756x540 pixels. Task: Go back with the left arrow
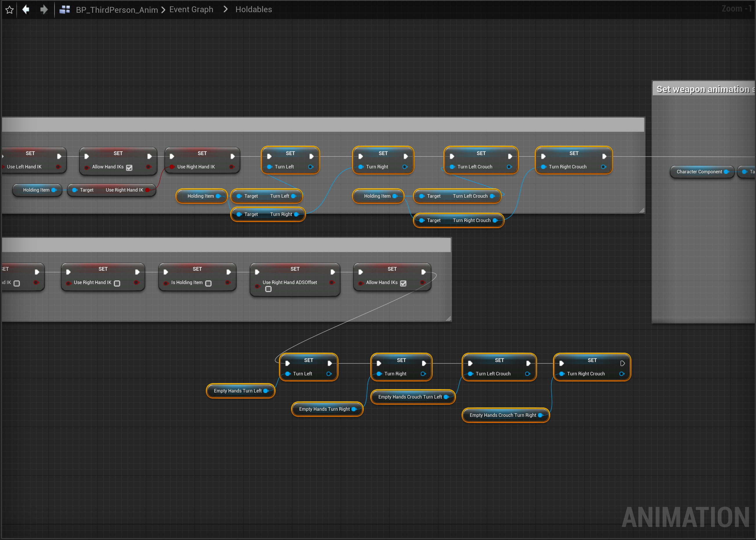coord(26,10)
